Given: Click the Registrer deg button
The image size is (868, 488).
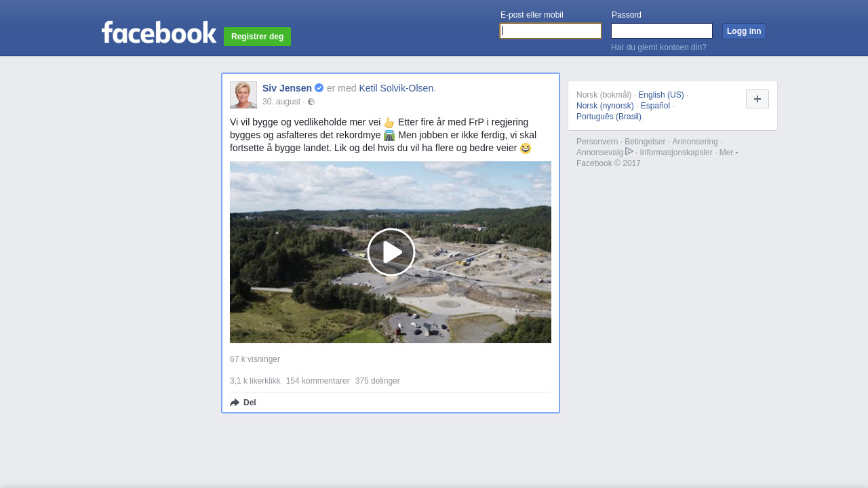Looking at the screenshot, I should [257, 37].
